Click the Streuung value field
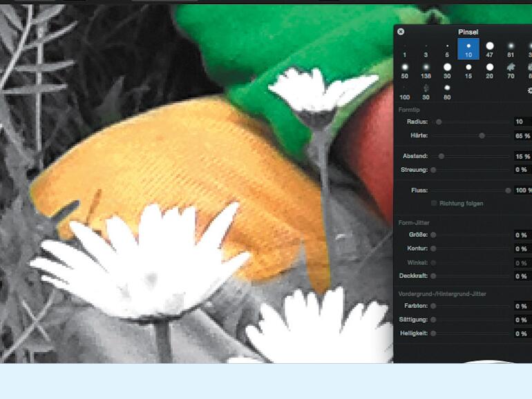532x399 pixels. coord(522,170)
